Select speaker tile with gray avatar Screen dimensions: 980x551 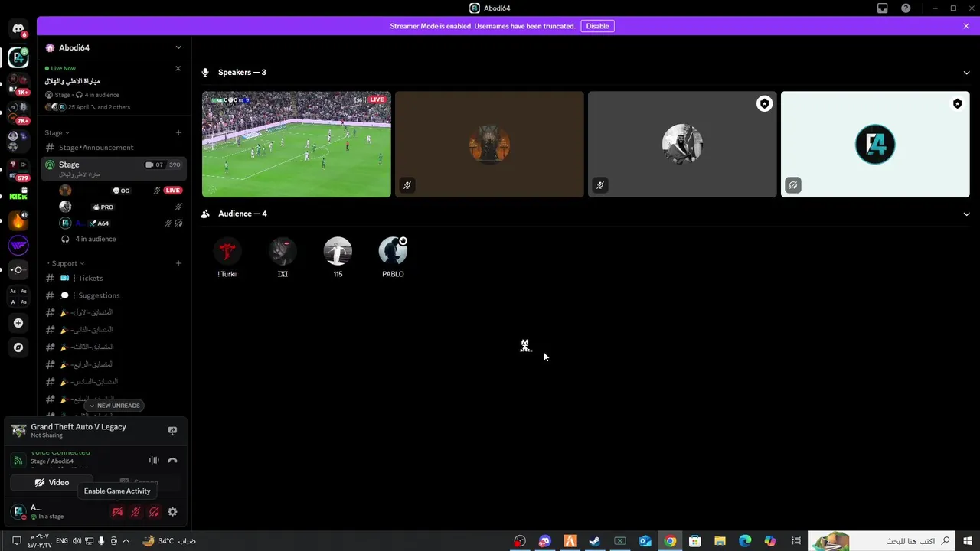(x=682, y=145)
